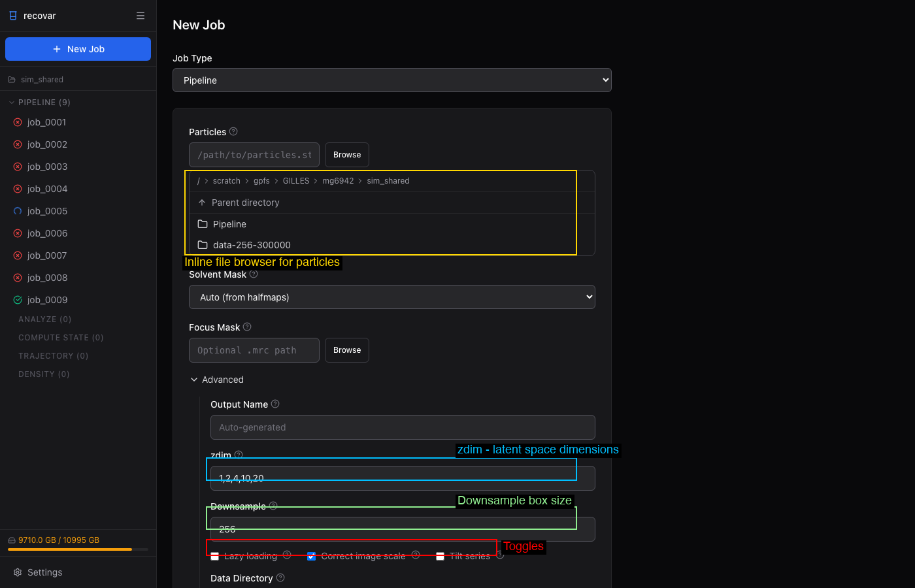Open the Job Type Pipeline dropdown
The width and height of the screenshot is (915, 588).
coord(392,80)
